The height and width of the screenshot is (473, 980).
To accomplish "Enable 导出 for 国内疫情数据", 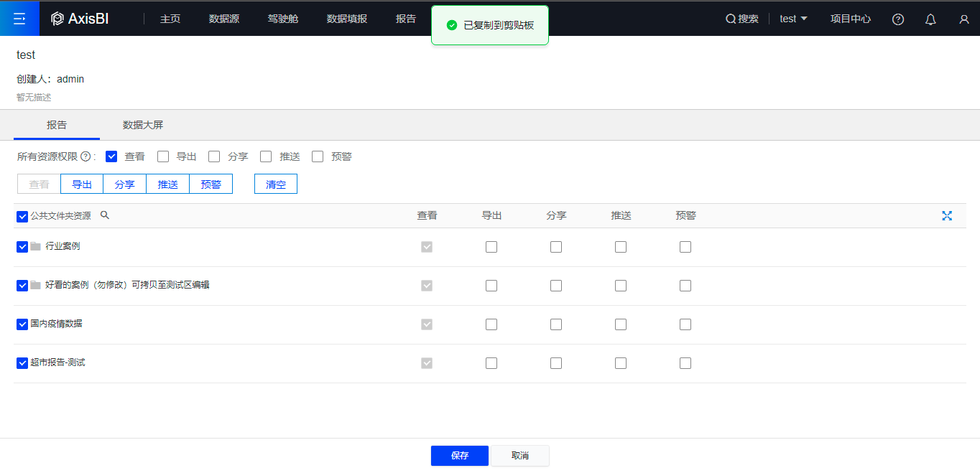I will [491, 324].
